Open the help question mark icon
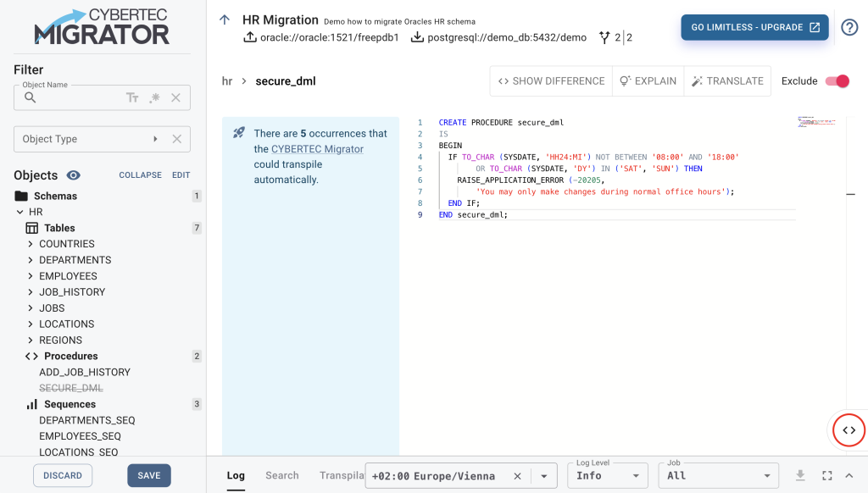 point(849,27)
